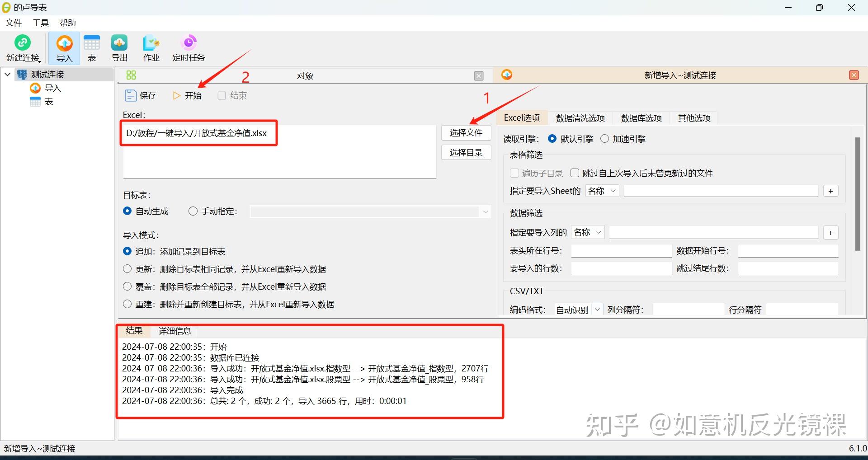Open the 定时任务 toolbar icon

pyautogui.click(x=188, y=47)
